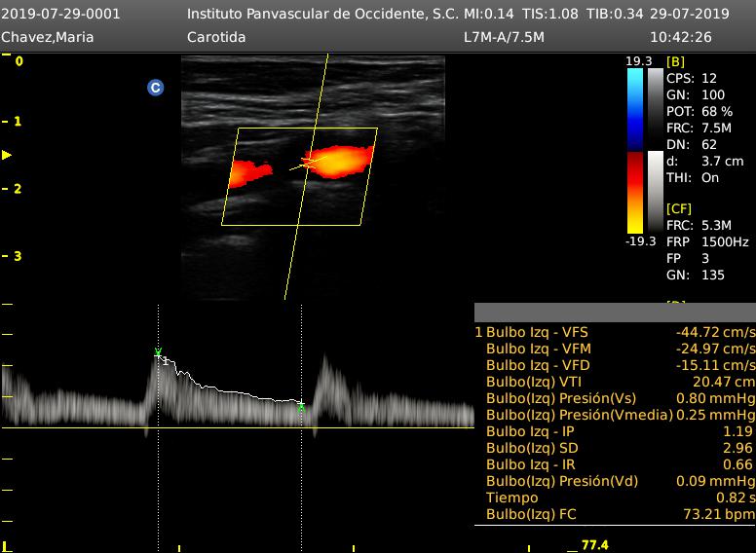Click the blue C orientation marker
Image resolution: width=756 pixels, height=553 pixels.
[155, 88]
